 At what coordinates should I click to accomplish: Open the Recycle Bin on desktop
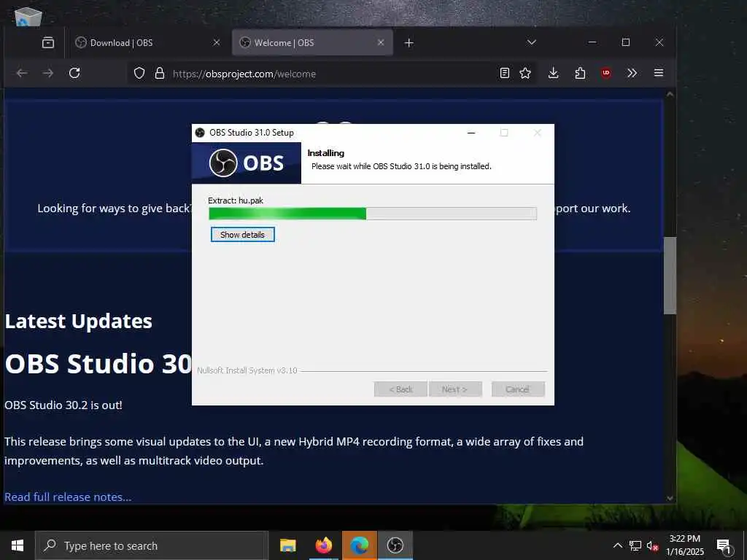tap(28, 16)
